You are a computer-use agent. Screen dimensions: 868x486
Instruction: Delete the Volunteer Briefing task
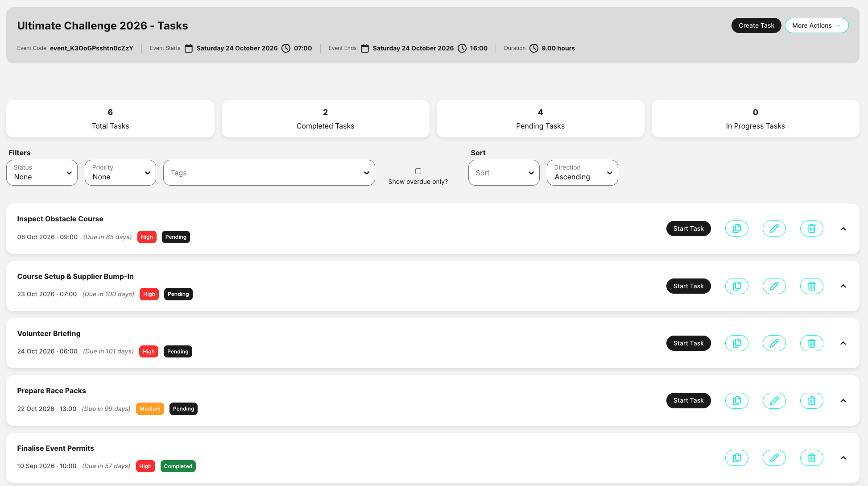pyautogui.click(x=812, y=343)
